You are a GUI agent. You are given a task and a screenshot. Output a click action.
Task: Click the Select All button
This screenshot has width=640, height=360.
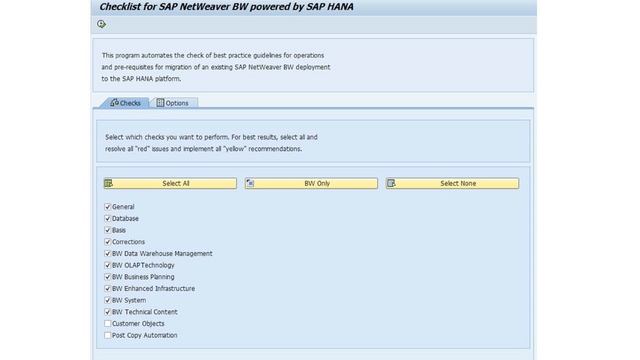170,183
